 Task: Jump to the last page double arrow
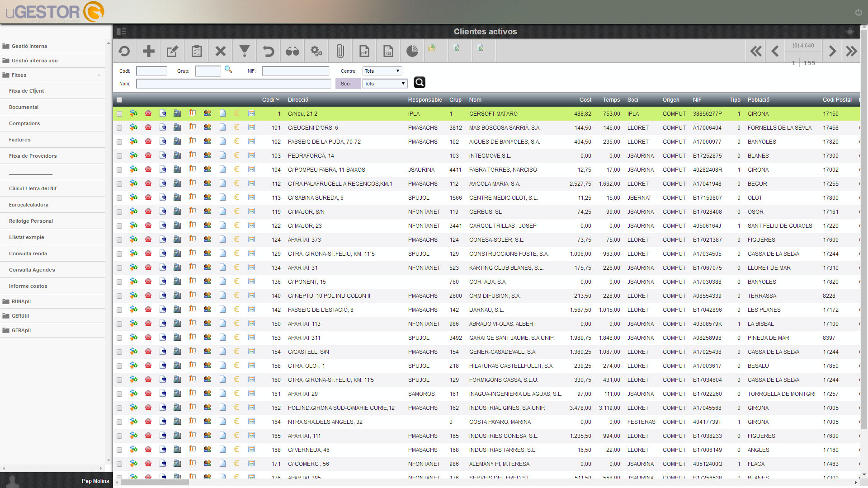pyautogui.click(x=852, y=51)
